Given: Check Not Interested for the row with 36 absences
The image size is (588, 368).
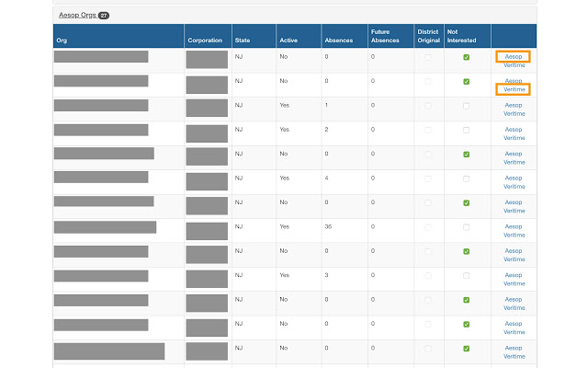Looking at the screenshot, I should pyautogui.click(x=466, y=227).
